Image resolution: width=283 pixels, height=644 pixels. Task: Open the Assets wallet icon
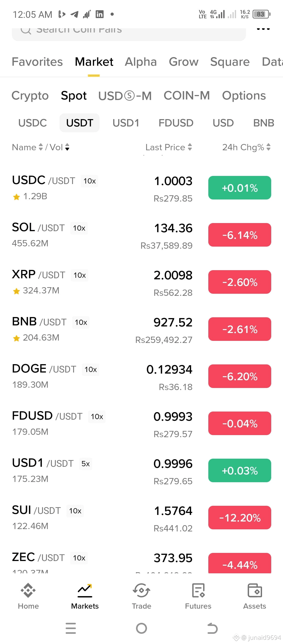click(255, 591)
